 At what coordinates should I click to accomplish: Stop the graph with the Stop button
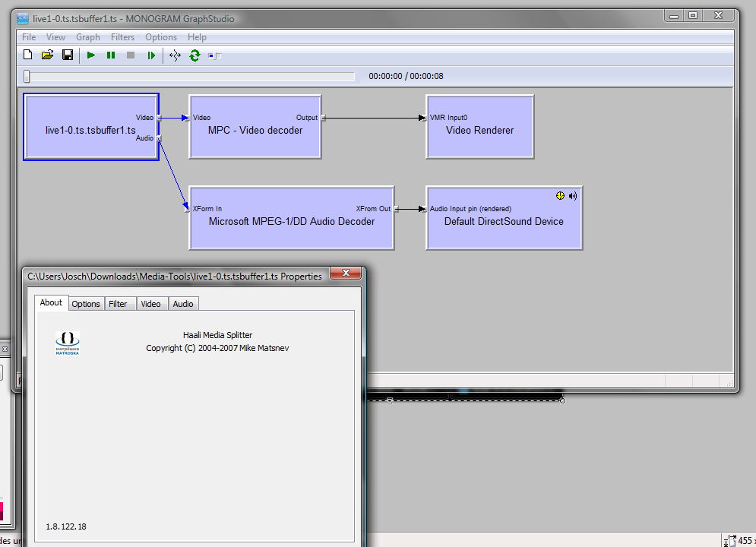(131, 55)
